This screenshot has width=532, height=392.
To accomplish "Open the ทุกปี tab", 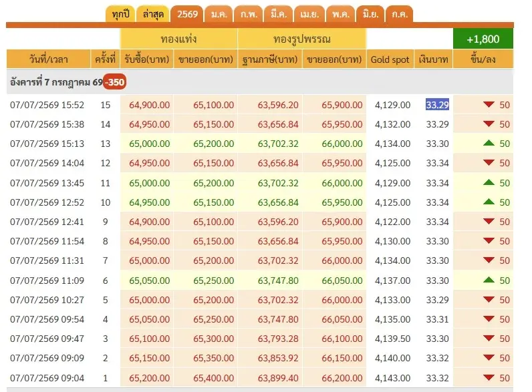I will tap(120, 14).
